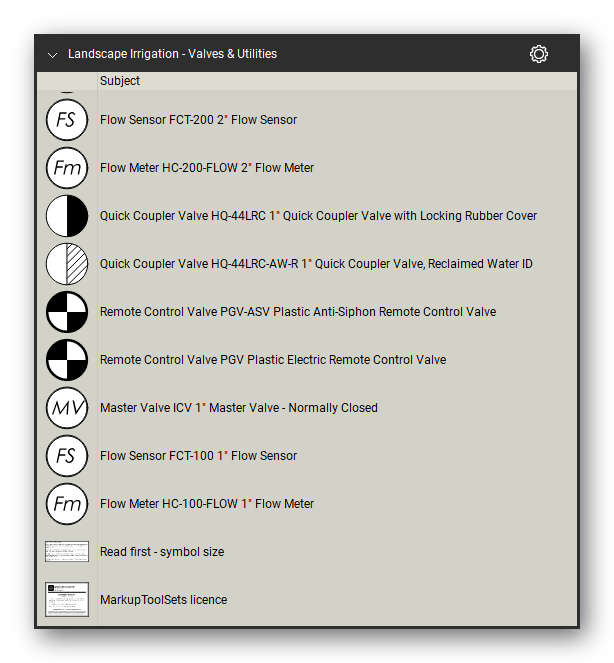Click the Subject column header
The image size is (614, 663).
point(120,81)
